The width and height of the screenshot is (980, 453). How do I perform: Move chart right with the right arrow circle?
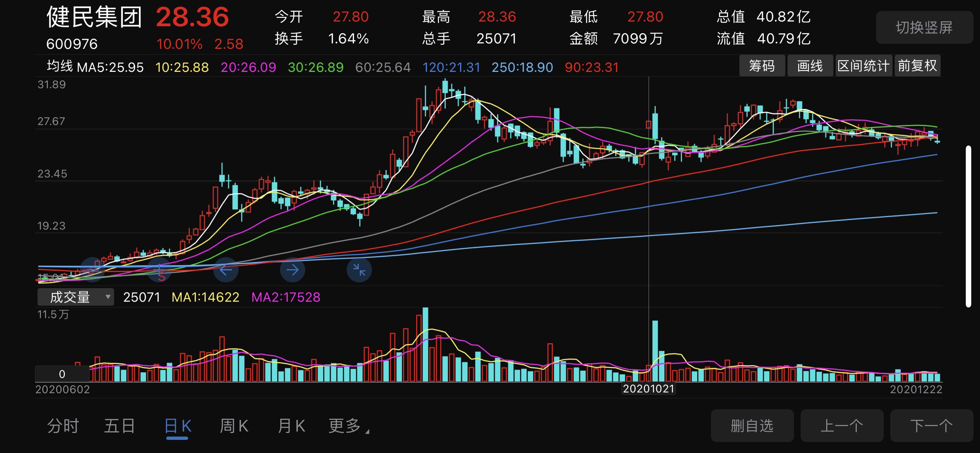(292, 270)
